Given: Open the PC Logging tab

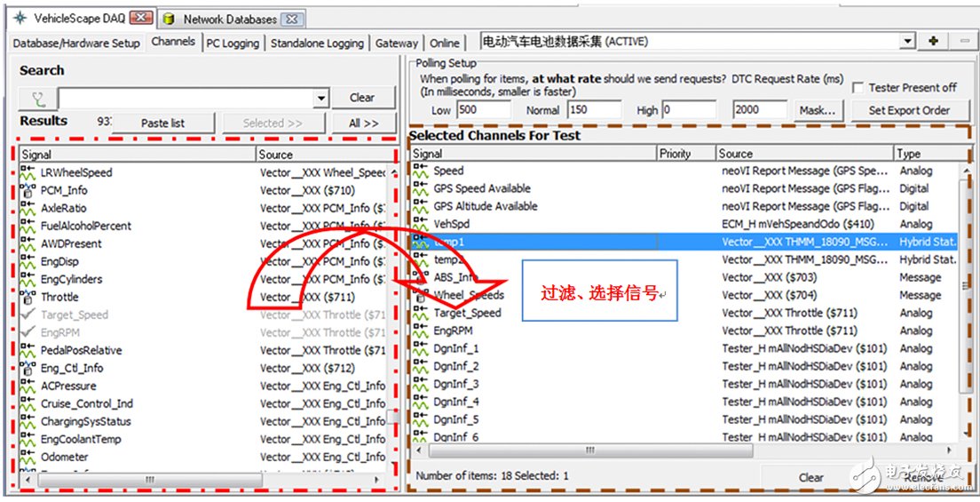Looking at the screenshot, I should (x=233, y=44).
